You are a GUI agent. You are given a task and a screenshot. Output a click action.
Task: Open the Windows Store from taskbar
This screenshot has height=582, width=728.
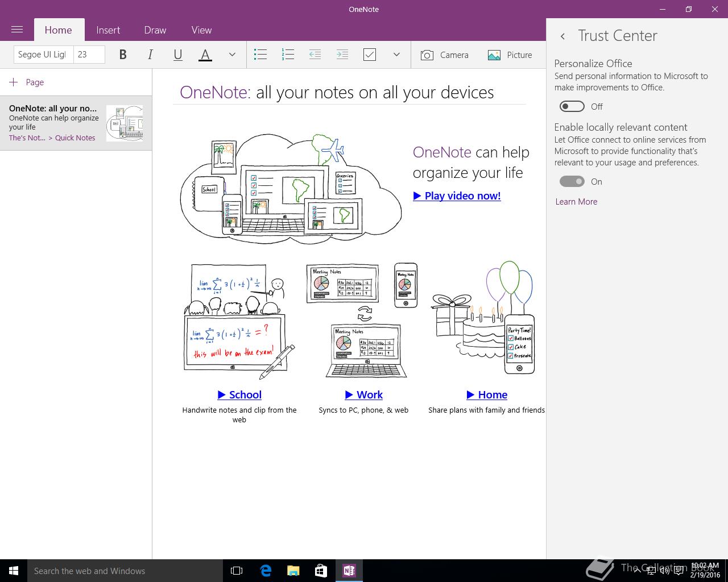pos(321,571)
